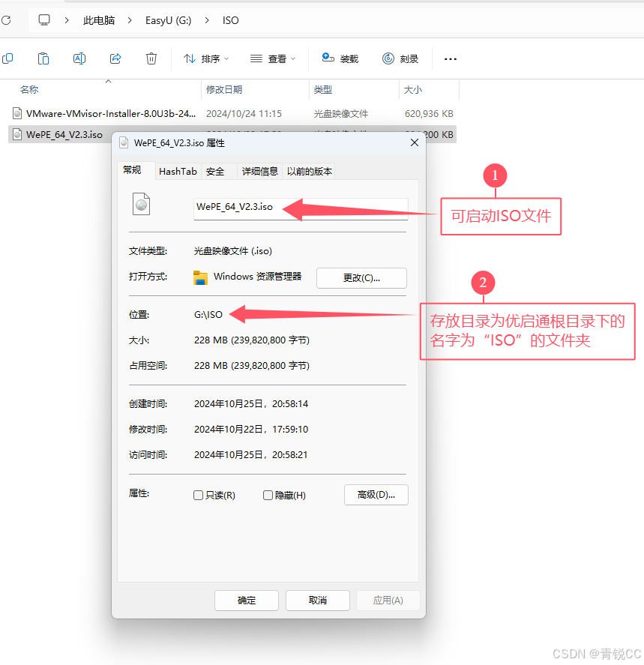
Task: Select the VMware-VMvisor-Installer ISO file
Action: (111, 114)
